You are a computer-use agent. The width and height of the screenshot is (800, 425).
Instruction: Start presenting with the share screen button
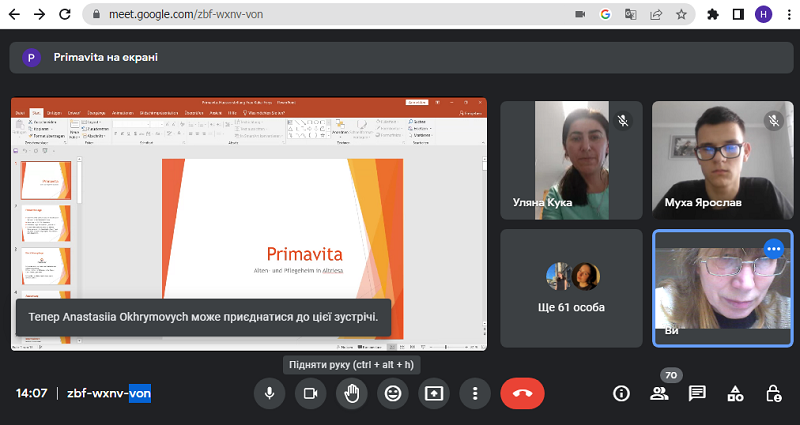[434, 393]
